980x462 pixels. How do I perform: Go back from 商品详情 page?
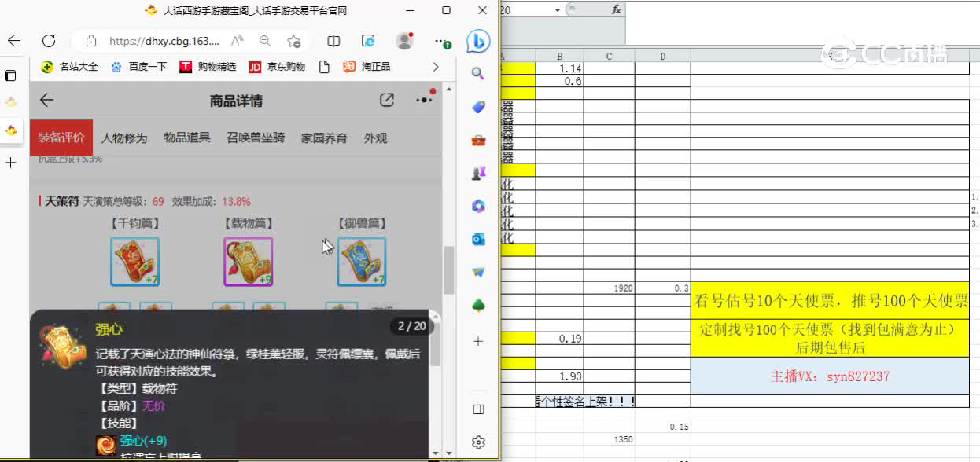(x=46, y=100)
